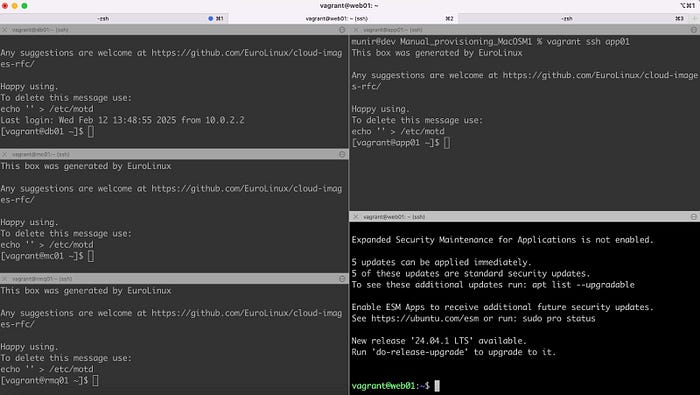Click the yellow minimize window button

pos(14,6)
